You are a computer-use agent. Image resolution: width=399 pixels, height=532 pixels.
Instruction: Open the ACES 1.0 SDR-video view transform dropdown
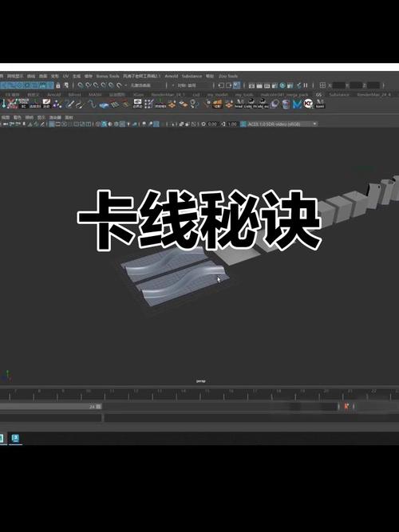tap(282, 124)
